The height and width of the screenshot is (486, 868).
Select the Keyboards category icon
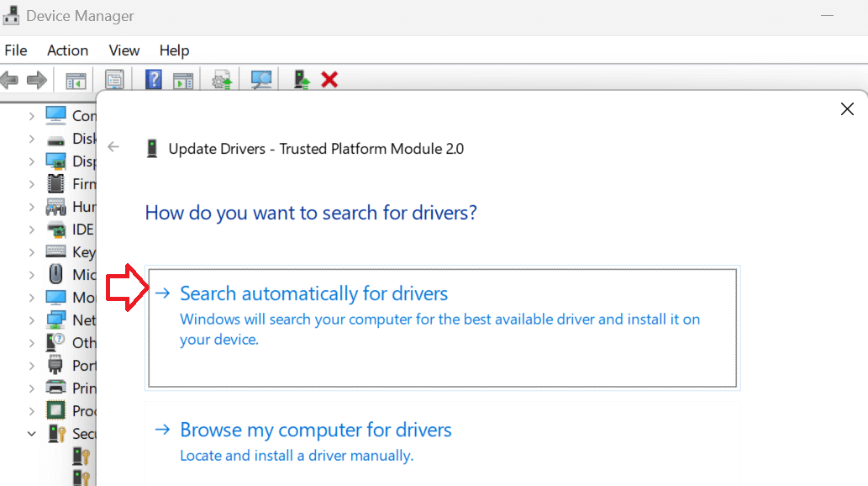tap(56, 251)
